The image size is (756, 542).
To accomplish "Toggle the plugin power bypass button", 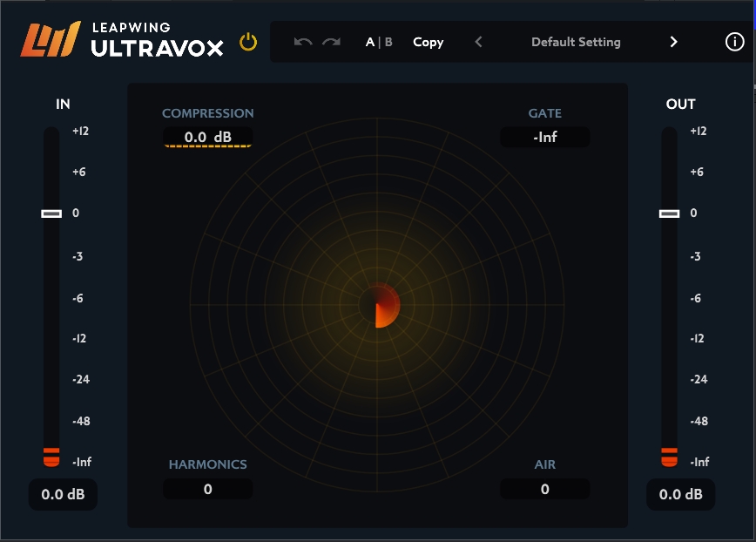I will [248, 42].
